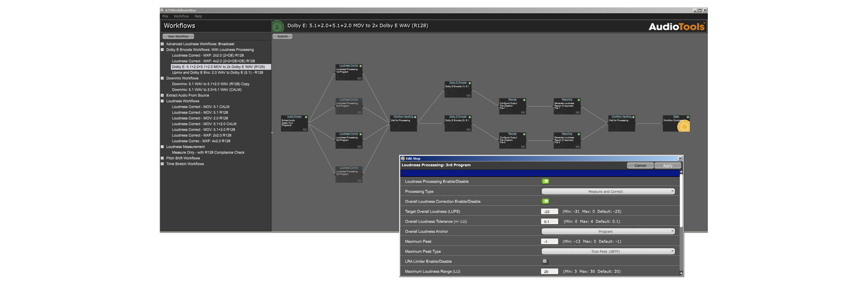Click status indicator on Dolby E Encode (1) node
Image resolution: width=868 pixels, height=282 pixels.
pyautogui.click(x=470, y=83)
